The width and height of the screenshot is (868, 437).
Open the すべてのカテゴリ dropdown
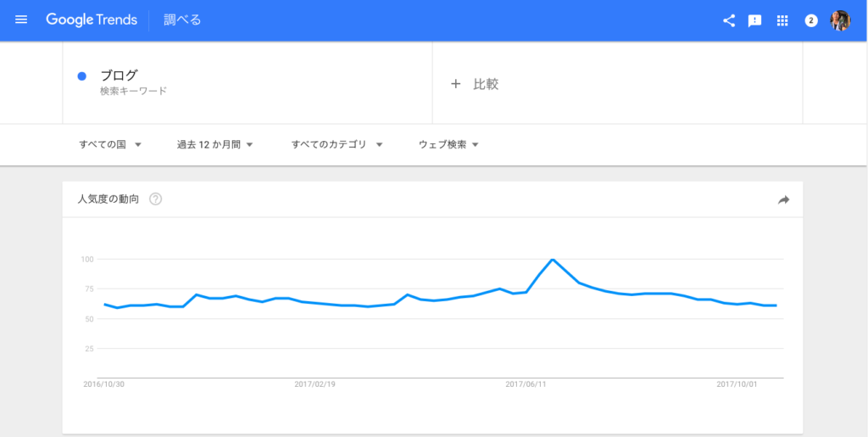coord(337,144)
